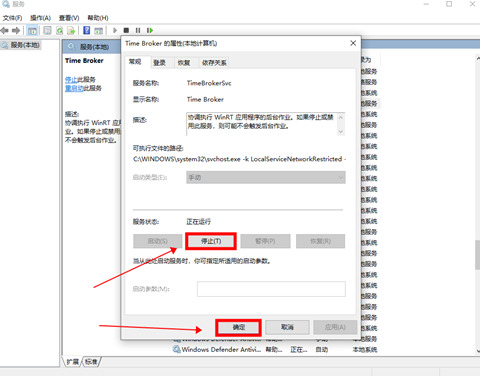Click the 重启动 (restart this service) link

click(x=74, y=88)
